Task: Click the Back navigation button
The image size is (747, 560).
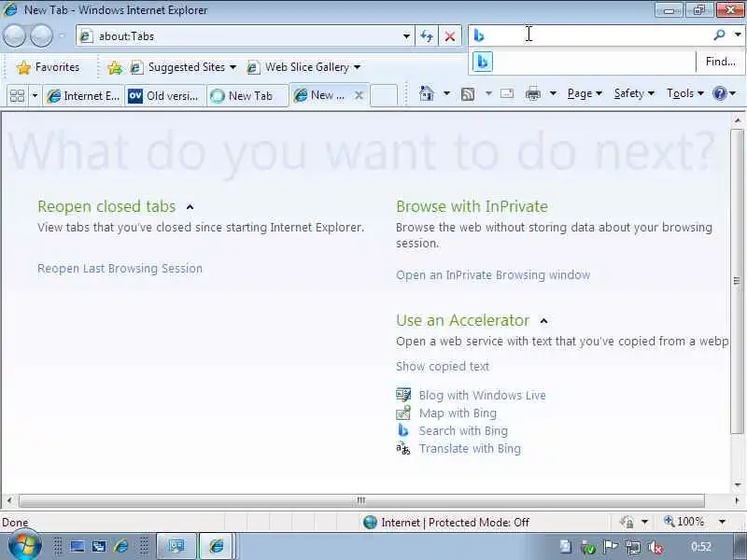Action: point(14,35)
